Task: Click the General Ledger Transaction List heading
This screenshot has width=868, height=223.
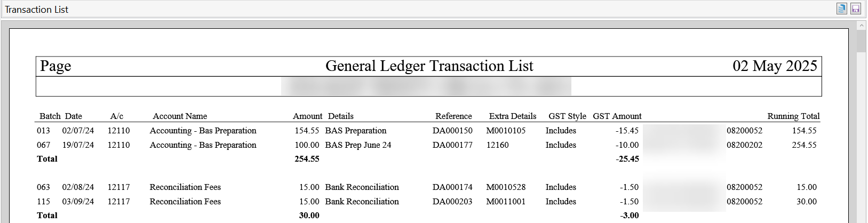Action: pyautogui.click(x=429, y=66)
